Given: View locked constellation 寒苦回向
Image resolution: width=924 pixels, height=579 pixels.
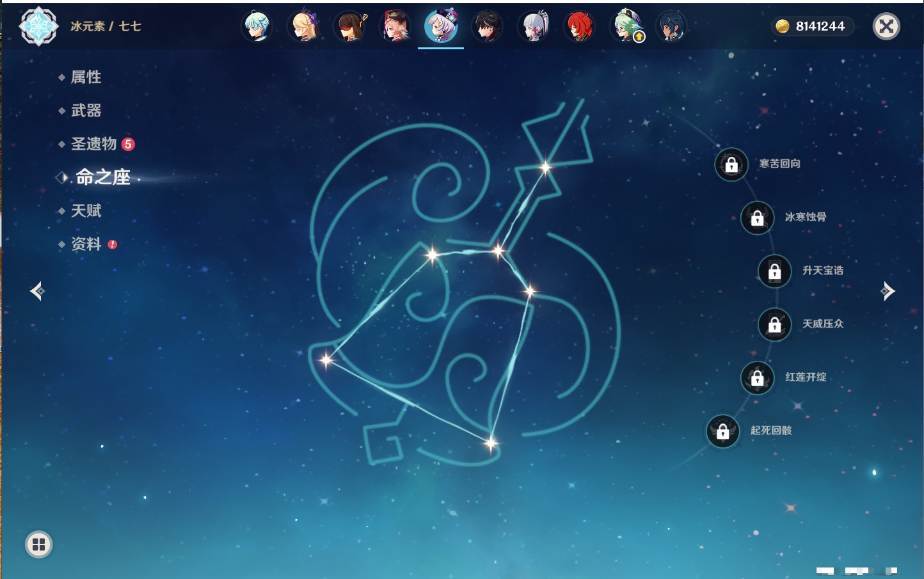Looking at the screenshot, I should (x=731, y=164).
